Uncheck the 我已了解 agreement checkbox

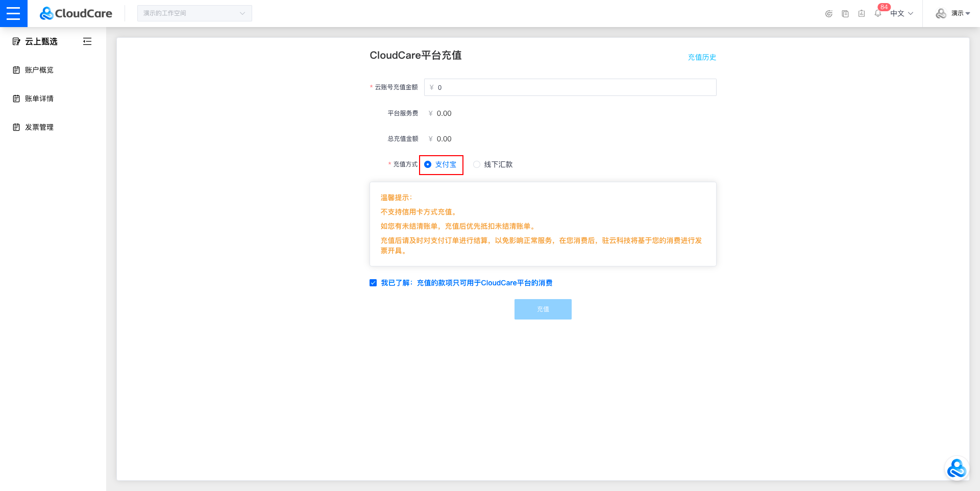point(373,283)
